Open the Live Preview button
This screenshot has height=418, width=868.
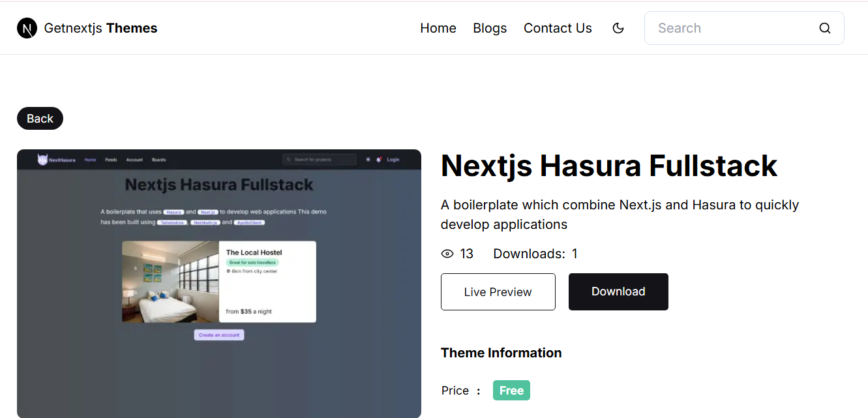498,291
